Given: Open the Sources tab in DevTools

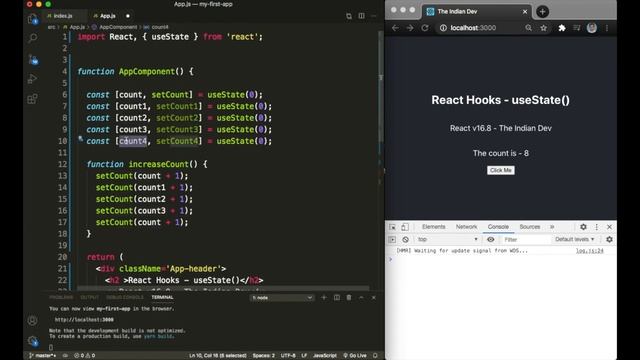Looking at the screenshot, I should (530, 227).
